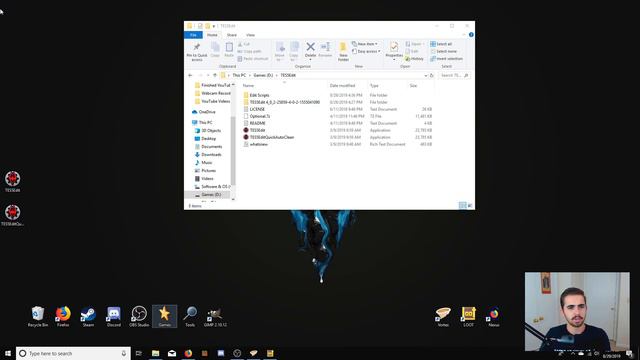Screen dimensions: 640x360
Task: Click the Up one level arrow
Action: click(x=215, y=76)
